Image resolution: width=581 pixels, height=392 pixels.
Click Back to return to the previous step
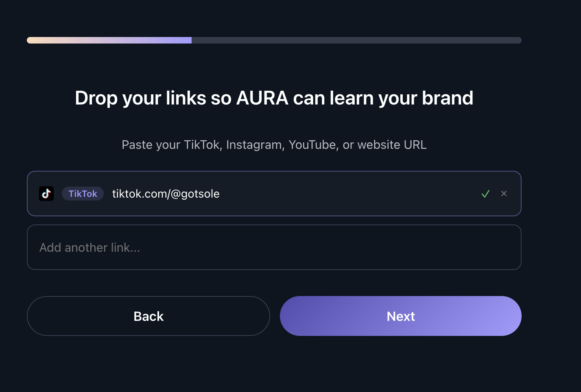(x=149, y=316)
